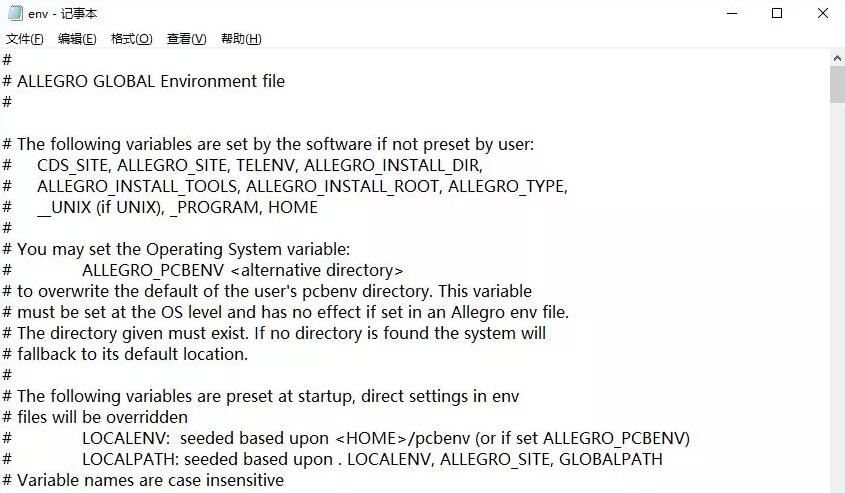The height and width of the screenshot is (493, 845).
Task: Place cursor on the LOCALENV line
Action: (385, 438)
